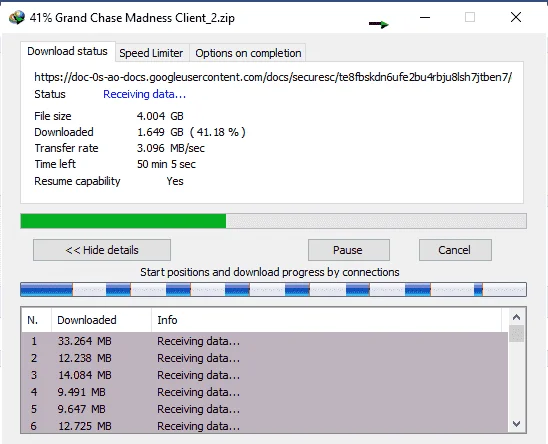Switch to the Download status tab
The width and height of the screenshot is (548, 444).
coord(67,51)
